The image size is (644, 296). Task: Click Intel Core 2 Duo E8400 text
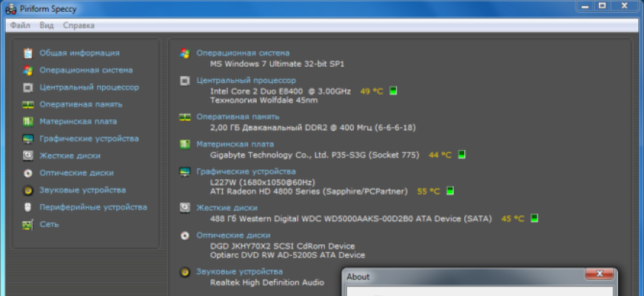(281, 91)
